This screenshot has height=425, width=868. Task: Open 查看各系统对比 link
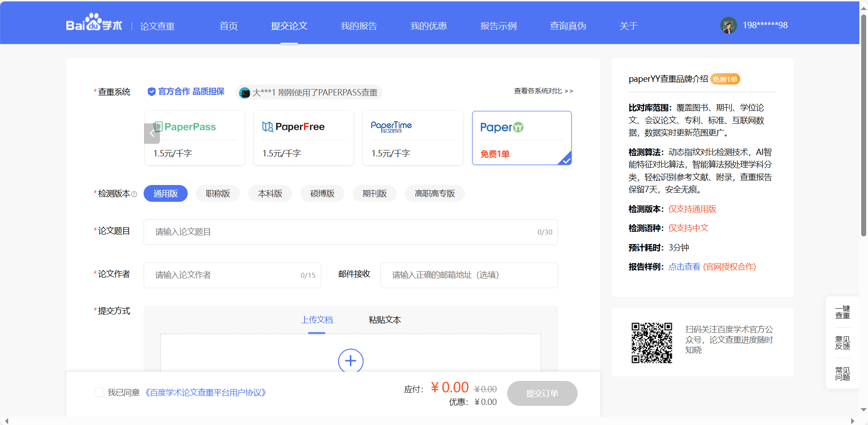(x=544, y=91)
